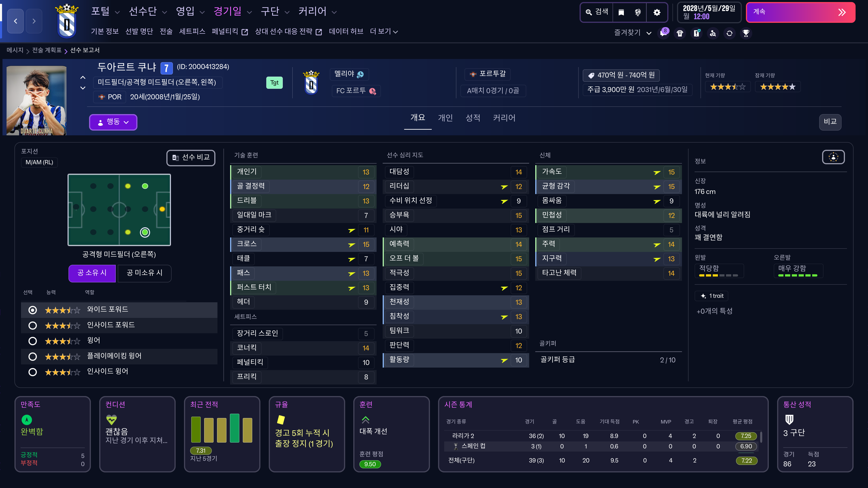
Task: Select the 윙어 role radio button
Action: coord(33,341)
